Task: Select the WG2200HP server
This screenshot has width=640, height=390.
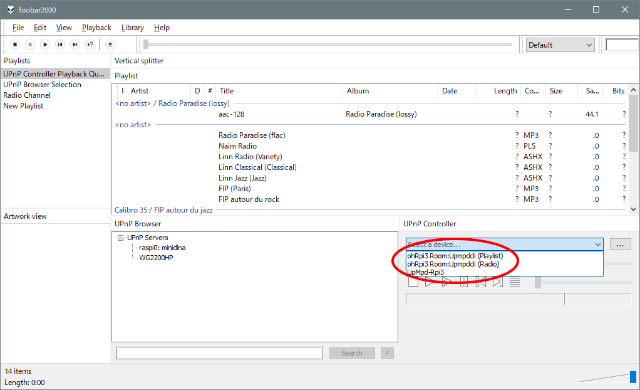Action: coord(156,258)
